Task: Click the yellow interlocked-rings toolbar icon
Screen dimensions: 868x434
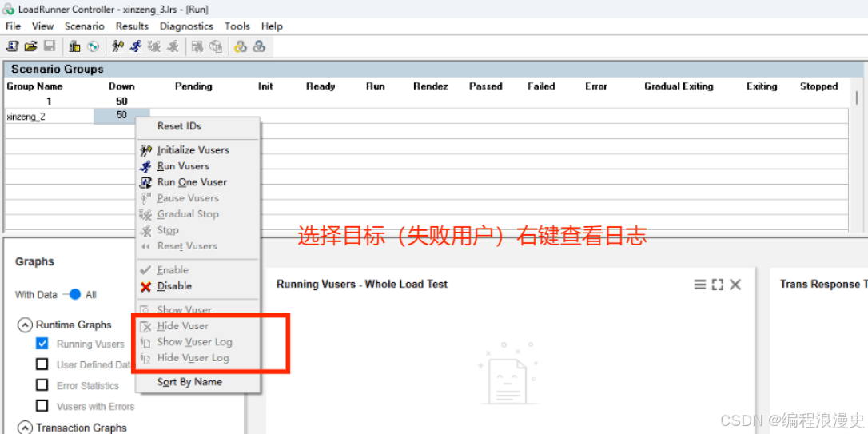Action: pos(241,46)
